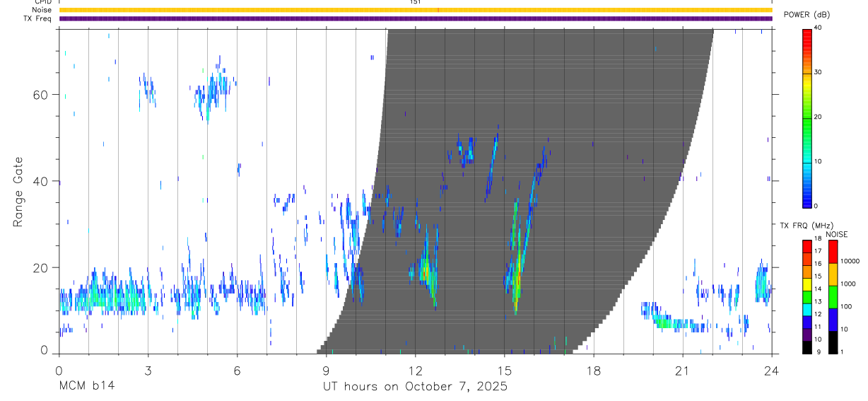Click the '10' label on NOISE scale
The width and height of the screenshot is (868, 401).
[x=844, y=329]
